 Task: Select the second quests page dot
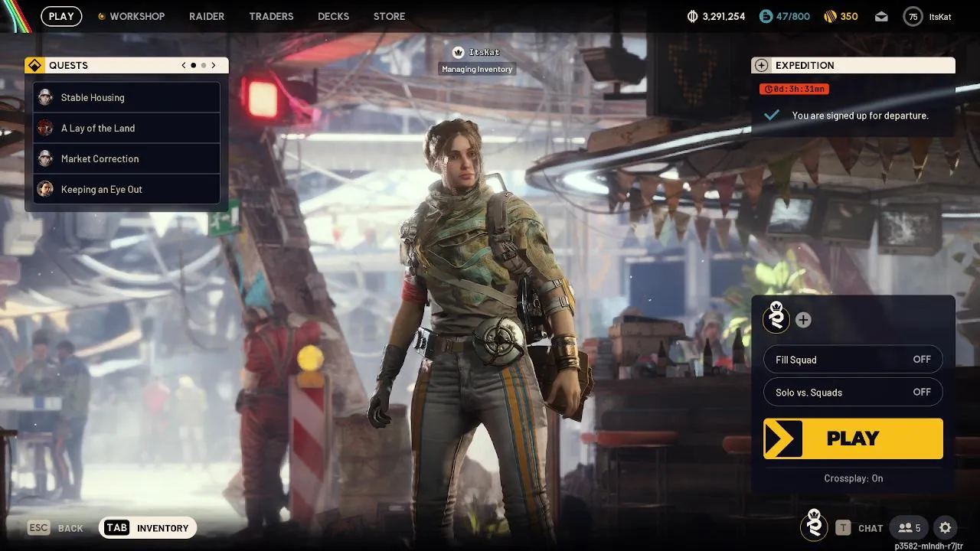coord(203,65)
